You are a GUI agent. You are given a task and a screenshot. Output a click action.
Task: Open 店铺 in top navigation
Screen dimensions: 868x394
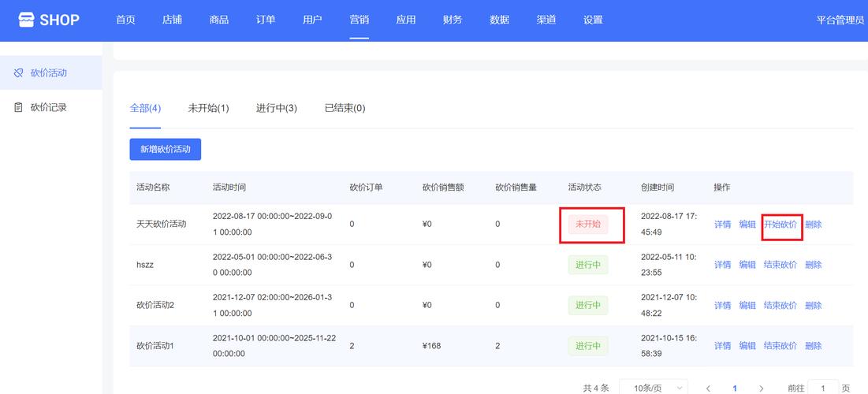tap(172, 20)
